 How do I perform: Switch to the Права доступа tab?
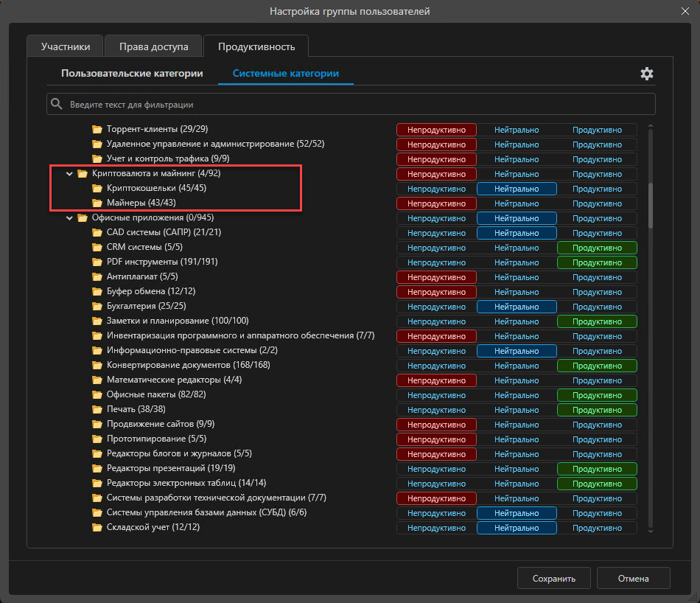pos(153,46)
